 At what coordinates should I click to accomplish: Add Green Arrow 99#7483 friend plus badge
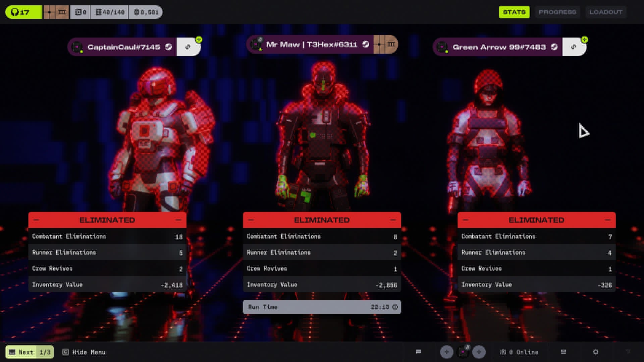pyautogui.click(x=584, y=40)
